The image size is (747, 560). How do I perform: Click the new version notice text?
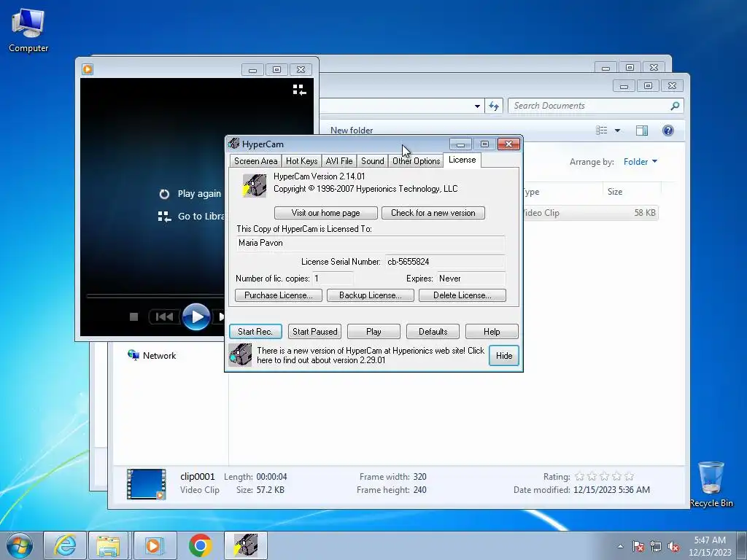click(x=370, y=355)
